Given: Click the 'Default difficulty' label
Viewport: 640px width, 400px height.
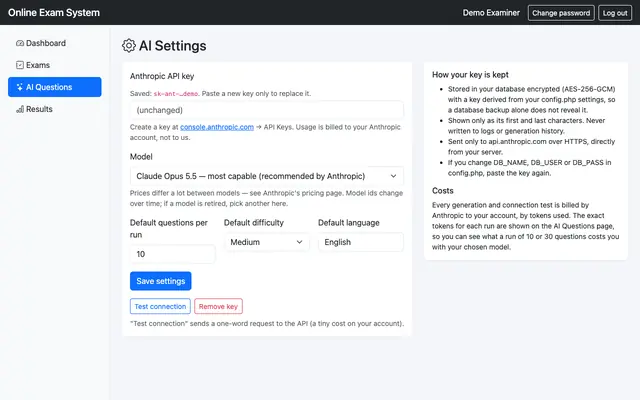Looking at the screenshot, I should [x=254, y=223].
